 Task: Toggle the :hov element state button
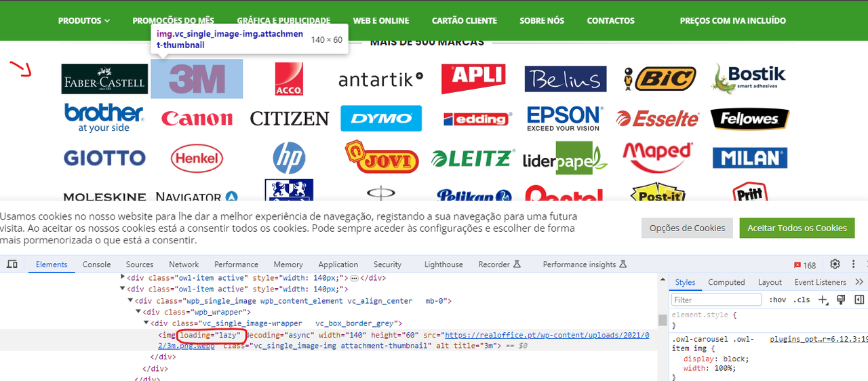(777, 300)
